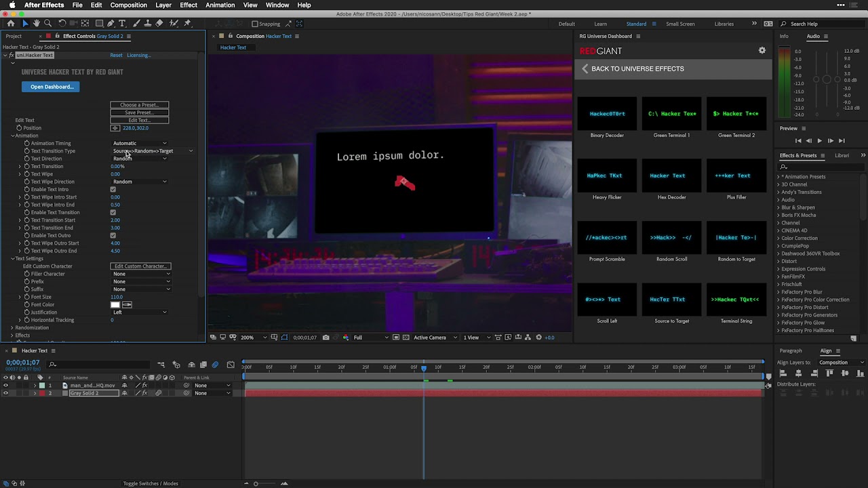The height and width of the screenshot is (488, 868).
Task: Open Justification Left dropdown
Action: pyautogui.click(x=140, y=312)
